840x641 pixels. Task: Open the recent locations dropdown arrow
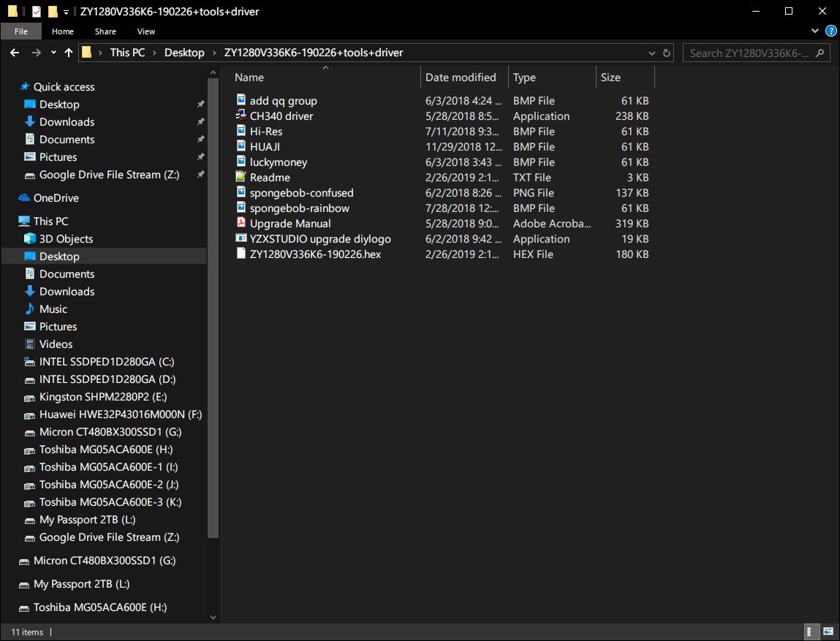tap(53, 53)
